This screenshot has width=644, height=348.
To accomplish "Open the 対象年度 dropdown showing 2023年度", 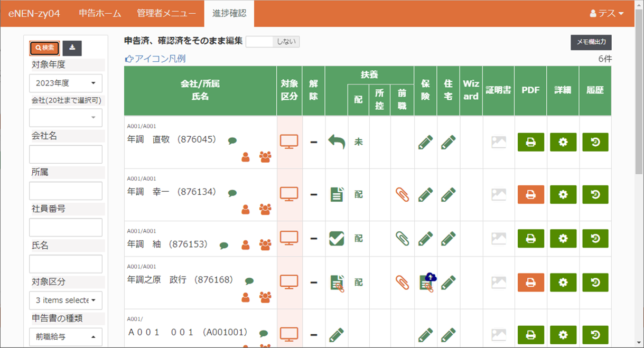I will click(66, 83).
